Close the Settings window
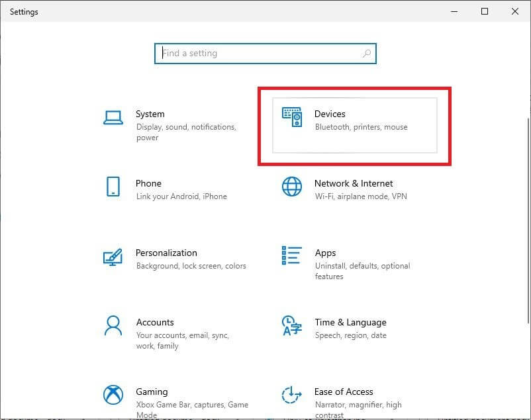 click(515, 11)
